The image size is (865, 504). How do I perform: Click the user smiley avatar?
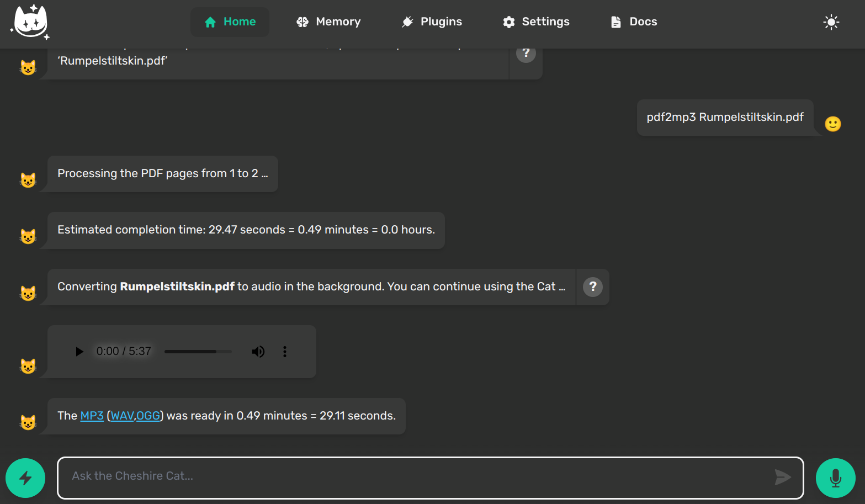[x=833, y=124]
